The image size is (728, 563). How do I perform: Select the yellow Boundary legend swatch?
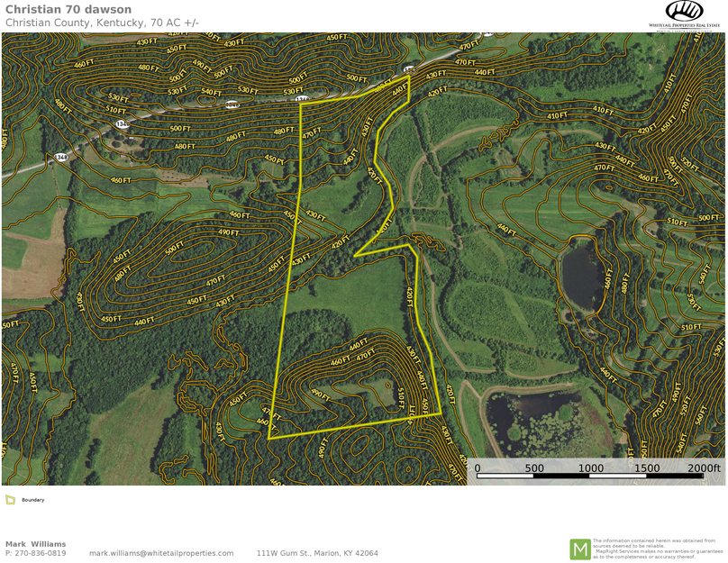[10, 500]
